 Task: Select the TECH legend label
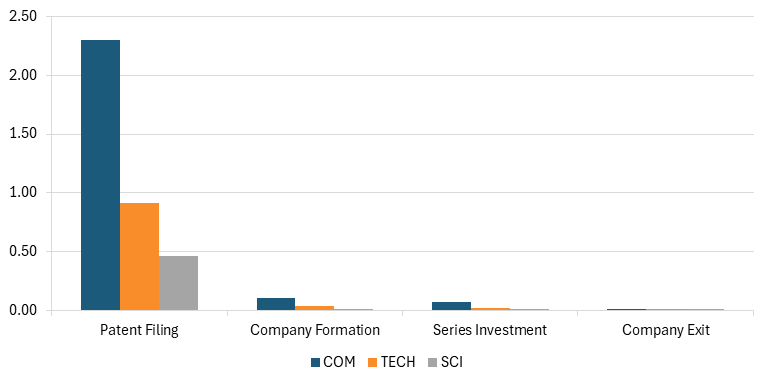(398, 362)
